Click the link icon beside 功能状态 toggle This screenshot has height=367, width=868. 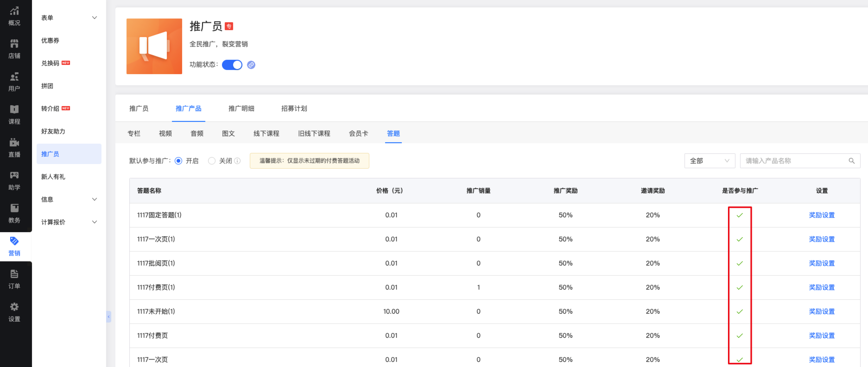(x=251, y=65)
